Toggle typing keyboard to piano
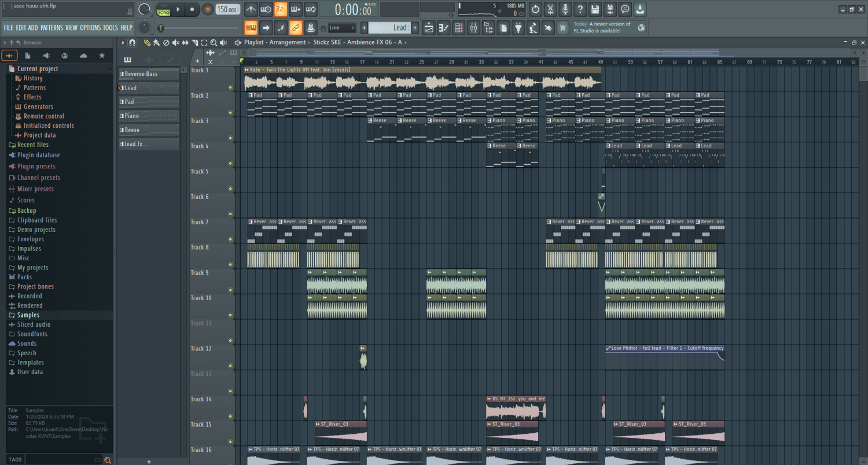868x465 pixels. 251,27
